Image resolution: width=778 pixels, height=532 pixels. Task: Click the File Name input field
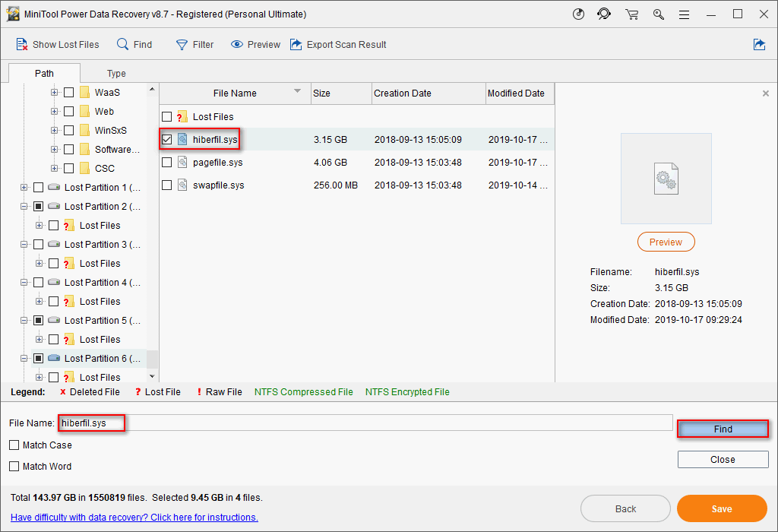pyautogui.click(x=365, y=423)
